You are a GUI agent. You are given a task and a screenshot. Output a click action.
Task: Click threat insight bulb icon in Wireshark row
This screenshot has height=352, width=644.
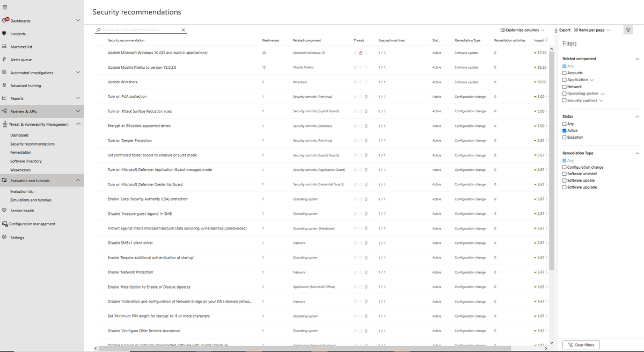point(366,82)
